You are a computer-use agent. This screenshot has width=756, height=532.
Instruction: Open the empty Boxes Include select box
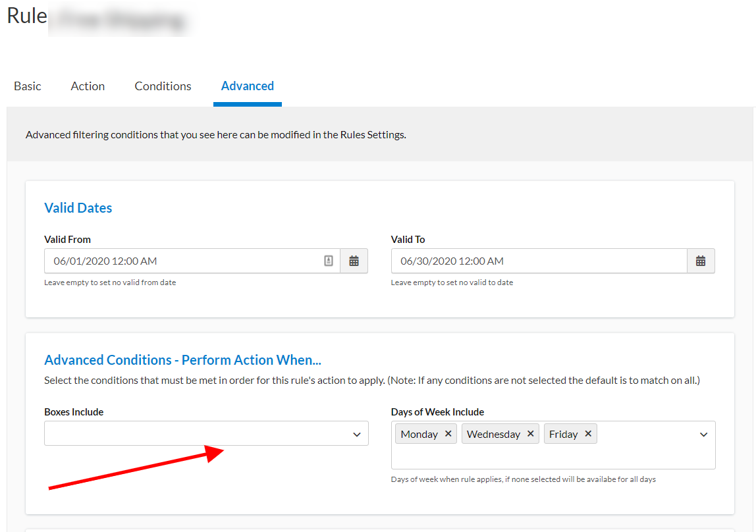point(198,434)
